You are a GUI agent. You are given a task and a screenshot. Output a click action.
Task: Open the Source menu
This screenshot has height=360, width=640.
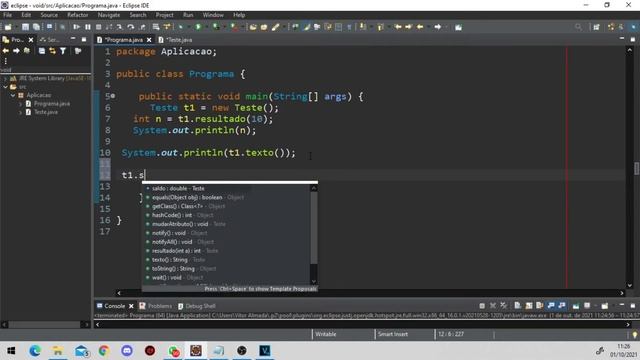point(49,15)
